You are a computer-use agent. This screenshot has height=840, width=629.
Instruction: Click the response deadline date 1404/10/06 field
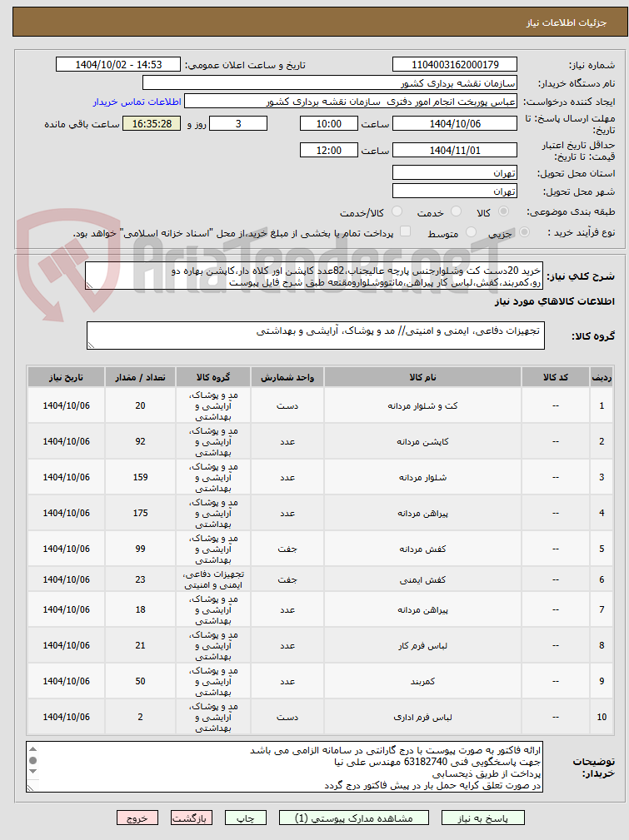click(x=455, y=124)
